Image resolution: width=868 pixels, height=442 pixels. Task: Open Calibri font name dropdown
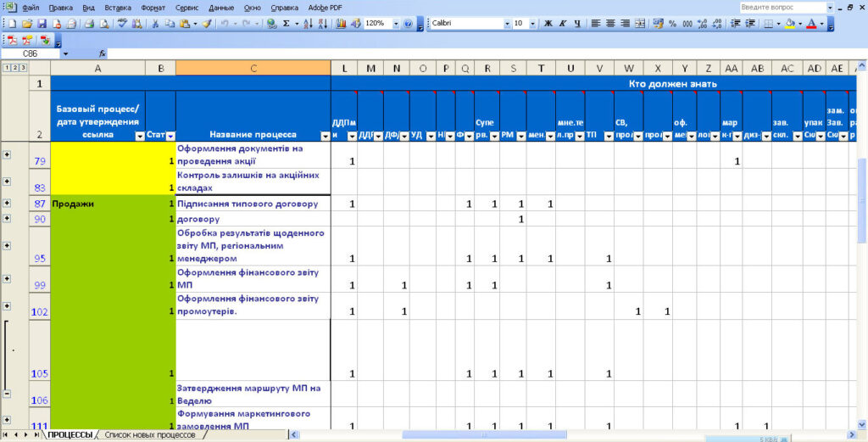coord(507,24)
